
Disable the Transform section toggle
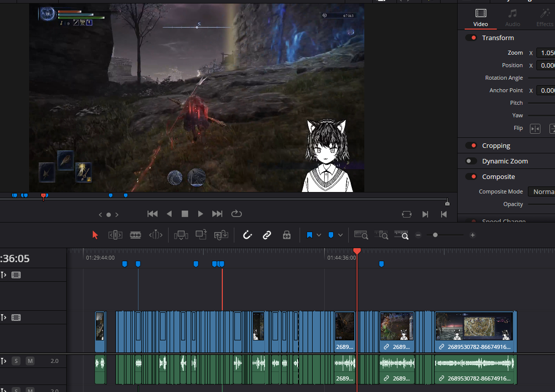click(471, 38)
